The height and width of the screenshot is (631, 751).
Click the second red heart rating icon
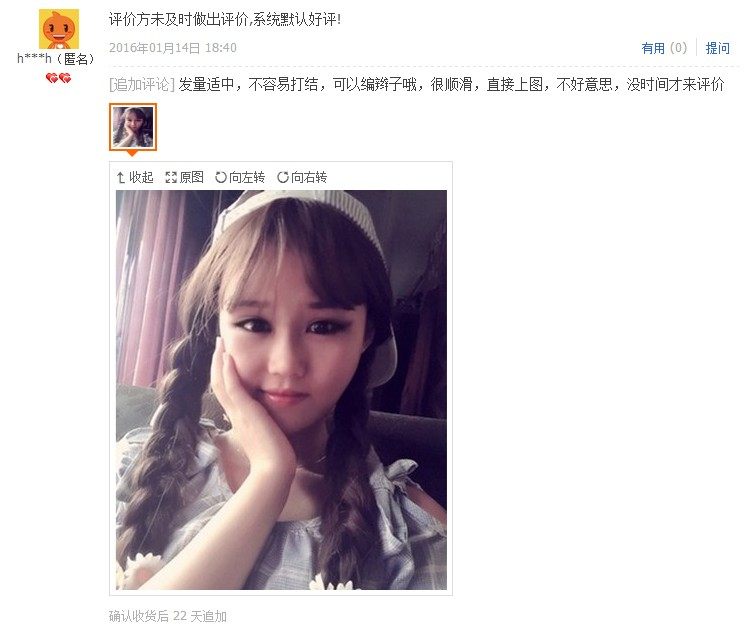click(65, 78)
